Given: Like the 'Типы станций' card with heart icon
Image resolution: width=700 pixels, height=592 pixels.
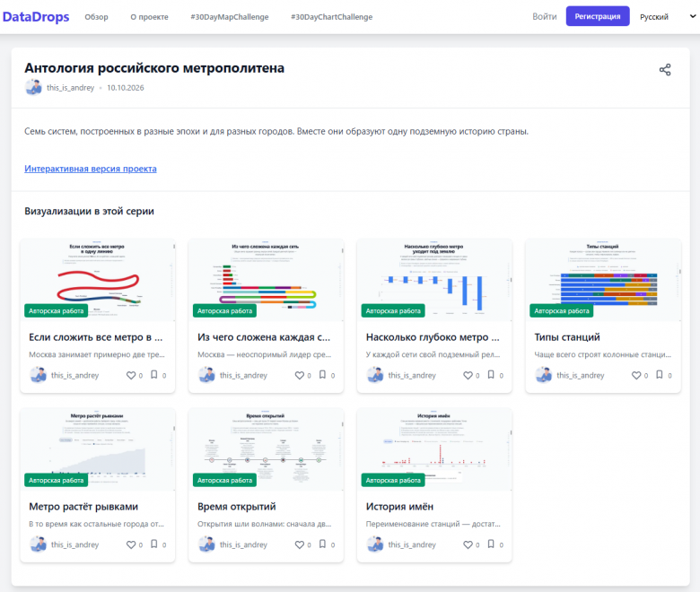Looking at the screenshot, I should click(635, 375).
